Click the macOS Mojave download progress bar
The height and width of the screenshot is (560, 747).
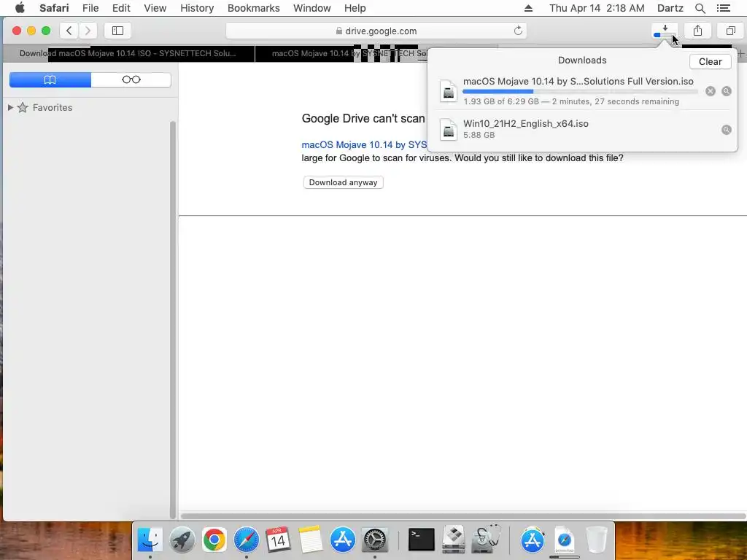coord(580,91)
